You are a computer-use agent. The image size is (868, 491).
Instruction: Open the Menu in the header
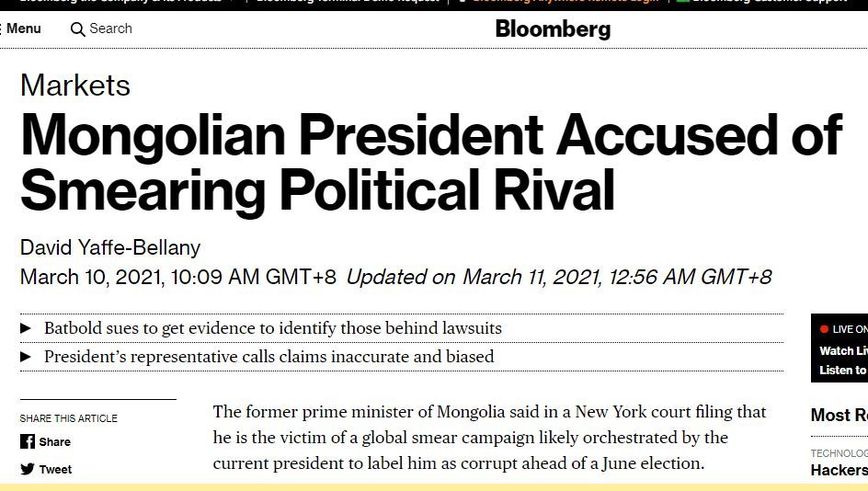tap(22, 29)
